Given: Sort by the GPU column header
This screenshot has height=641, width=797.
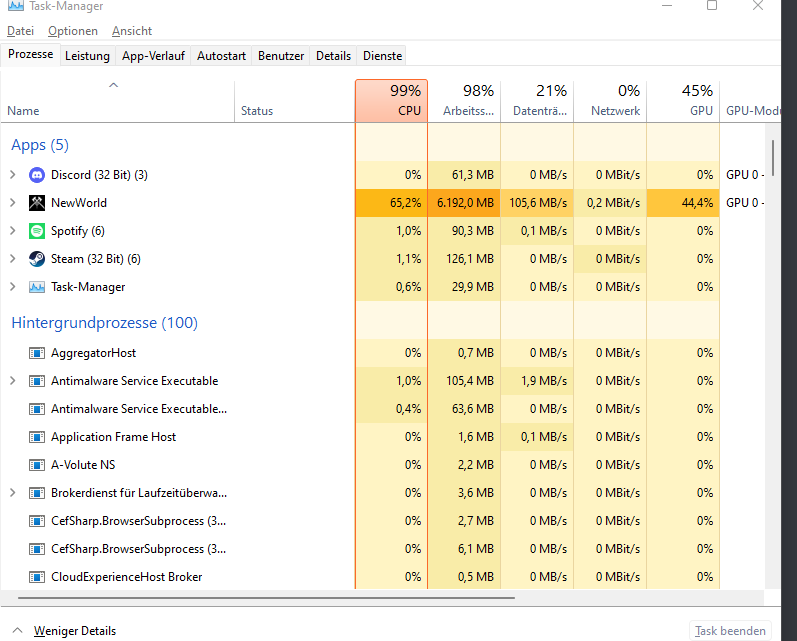Looking at the screenshot, I should pyautogui.click(x=683, y=101).
